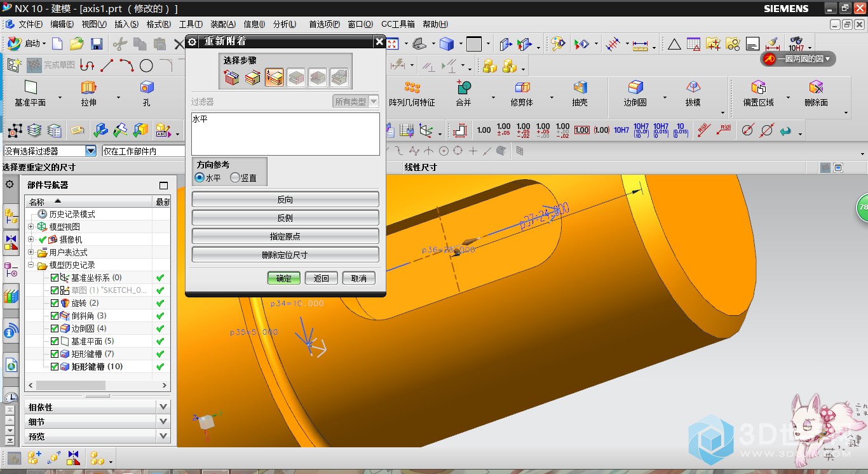Select first step icon in 选择步骤
The width and height of the screenshot is (868, 474).
coord(232,78)
